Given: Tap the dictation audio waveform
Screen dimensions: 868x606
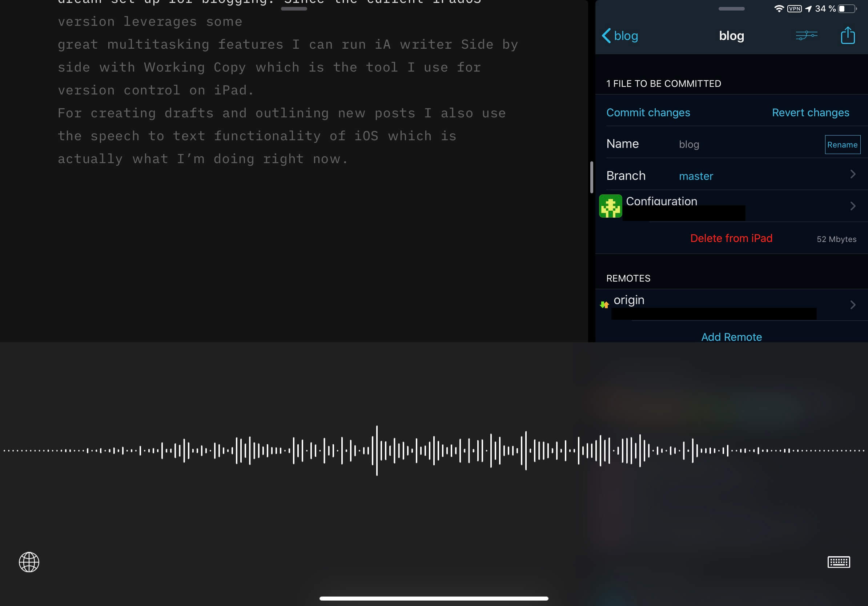Looking at the screenshot, I should tap(434, 450).
